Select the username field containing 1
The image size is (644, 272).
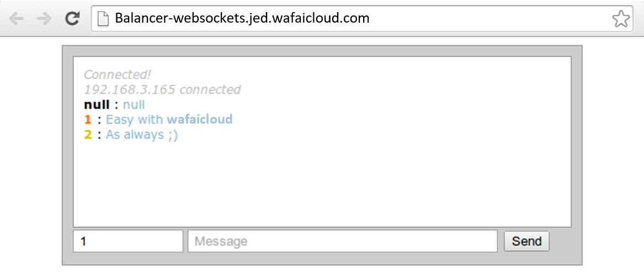[x=128, y=241]
